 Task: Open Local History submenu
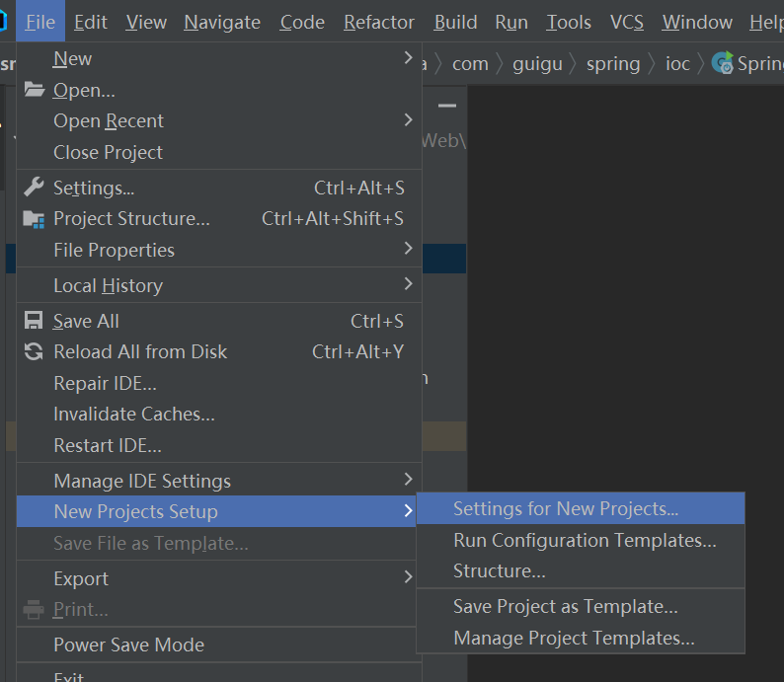[x=408, y=285]
